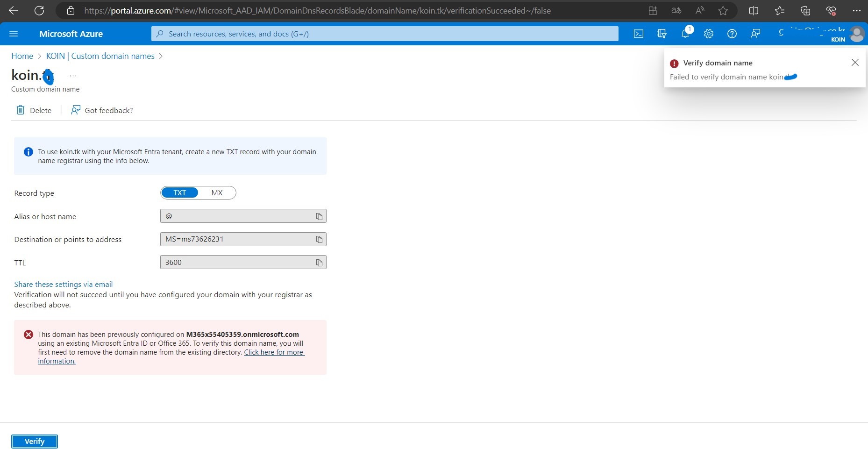The image size is (868, 449).
Task: Reload the page with the refresh icon
Action: (39, 10)
